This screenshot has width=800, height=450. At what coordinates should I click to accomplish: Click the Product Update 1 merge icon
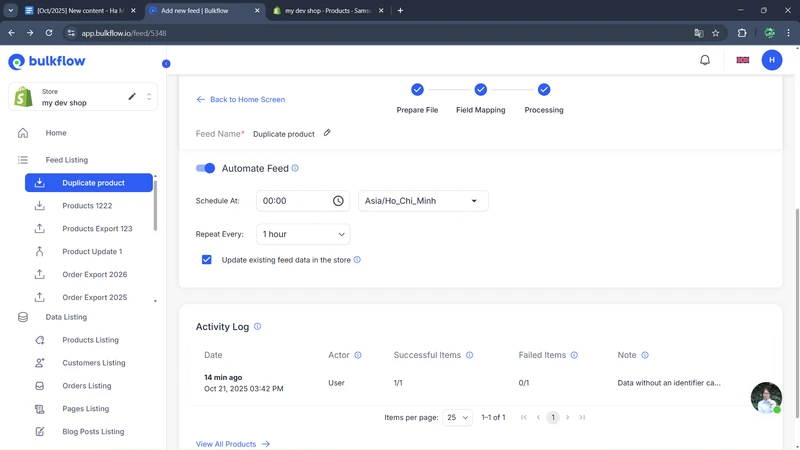(39, 252)
